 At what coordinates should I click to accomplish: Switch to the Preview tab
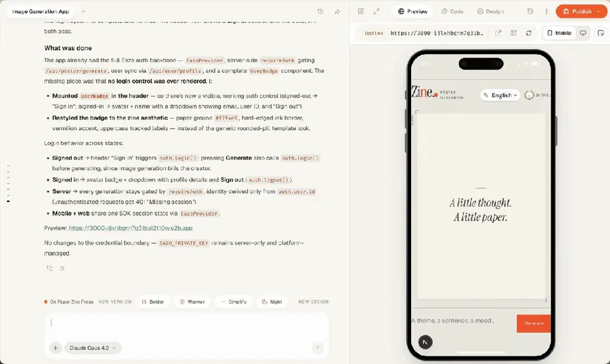tap(413, 11)
